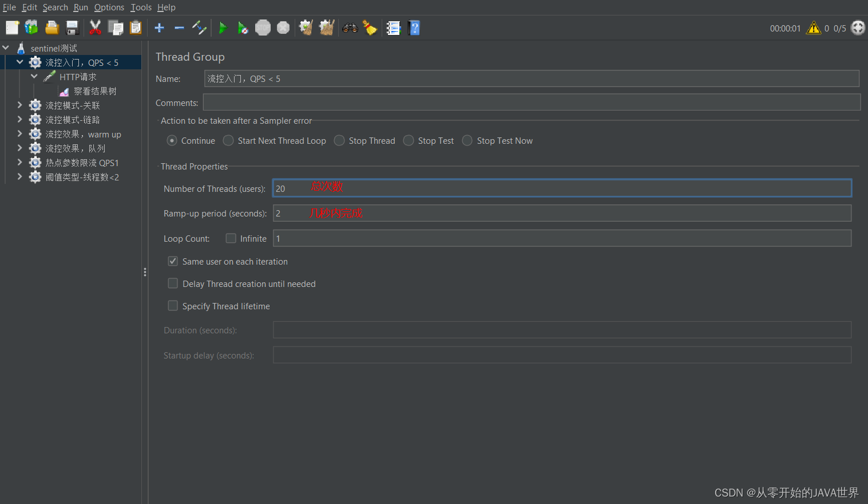Open the Search menu
The width and height of the screenshot is (868, 504).
56,7
